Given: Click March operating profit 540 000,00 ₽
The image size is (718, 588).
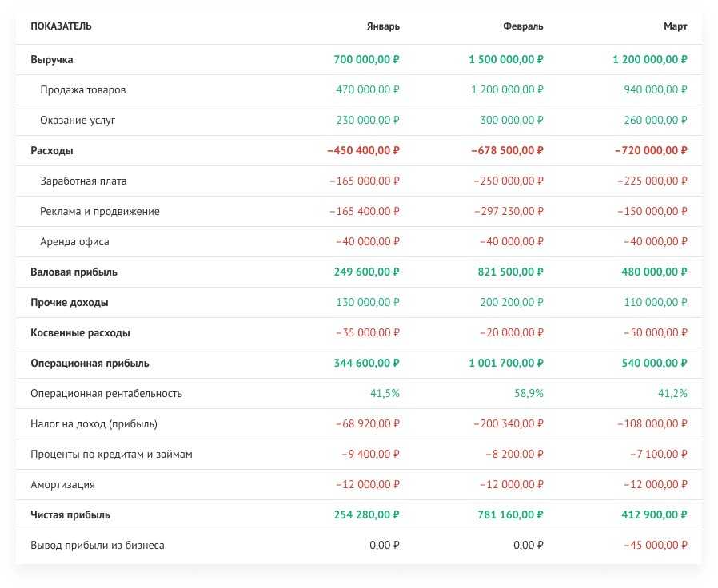Looking at the screenshot, I should [x=654, y=364].
